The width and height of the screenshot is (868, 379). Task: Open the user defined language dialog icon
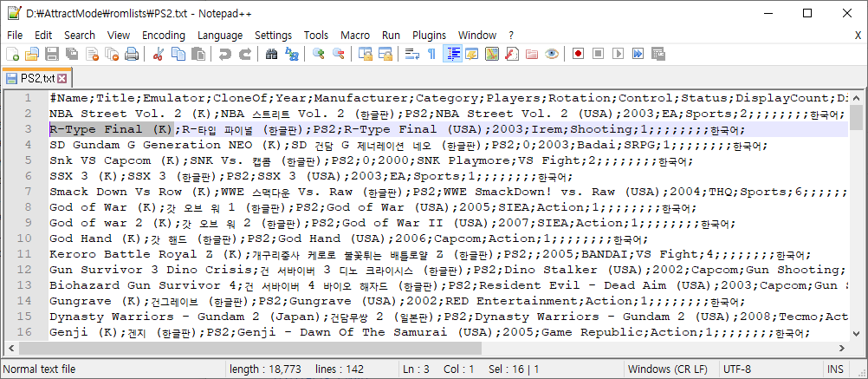pyautogui.click(x=471, y=54)
